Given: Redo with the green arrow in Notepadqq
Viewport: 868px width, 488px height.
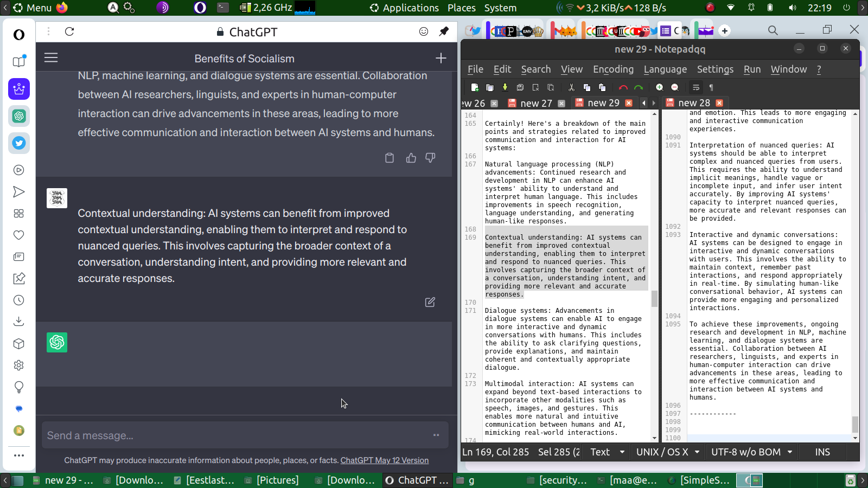Looking at the screenshot, I should tap(639, 87).
